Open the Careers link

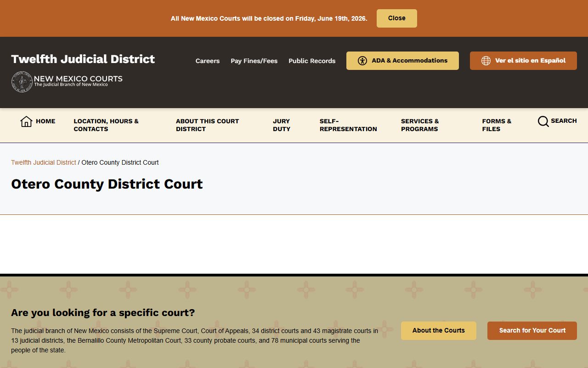[208, 61]
